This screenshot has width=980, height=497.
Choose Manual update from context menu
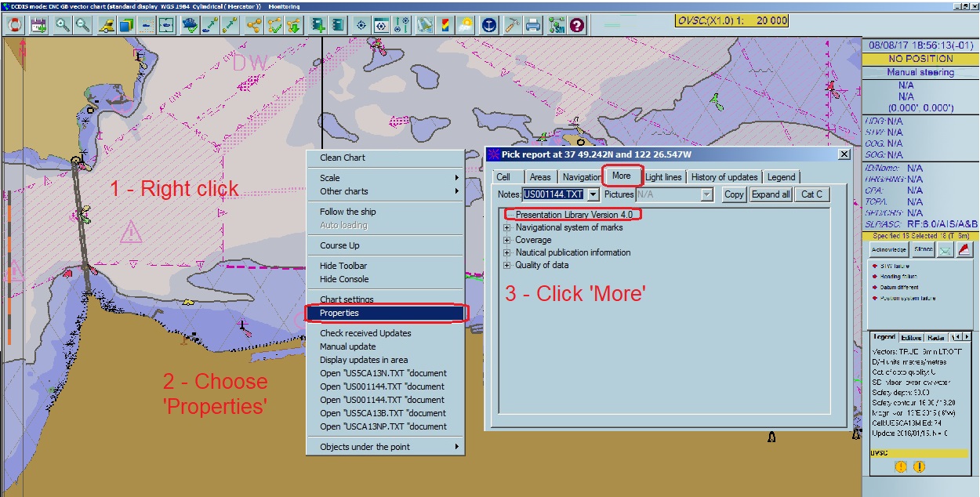point(348,346)
